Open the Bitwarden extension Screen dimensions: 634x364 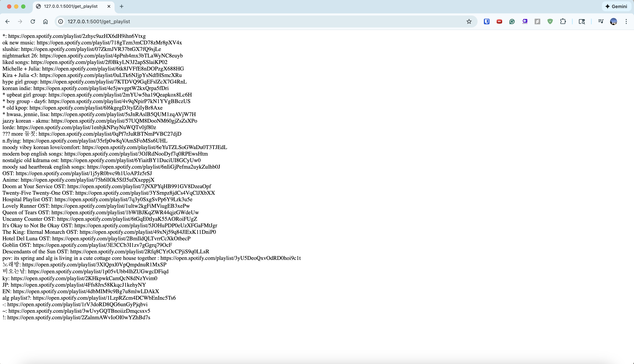486,21
